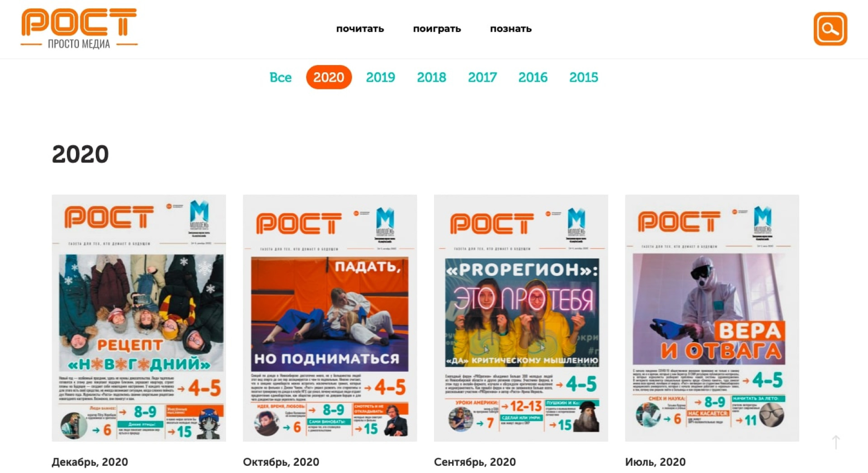The image size is (868, 473).
Task: Open the «поиграть» menu item
Action: [x=437, y=28]
